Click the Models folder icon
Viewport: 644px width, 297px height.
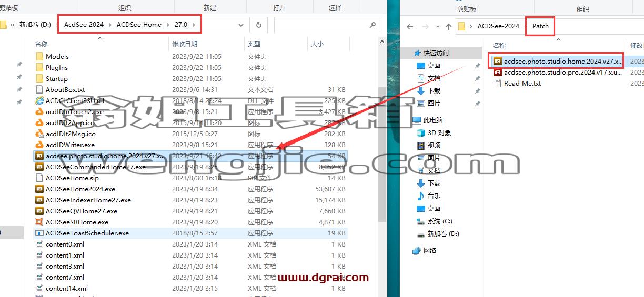tap(39, 56)
